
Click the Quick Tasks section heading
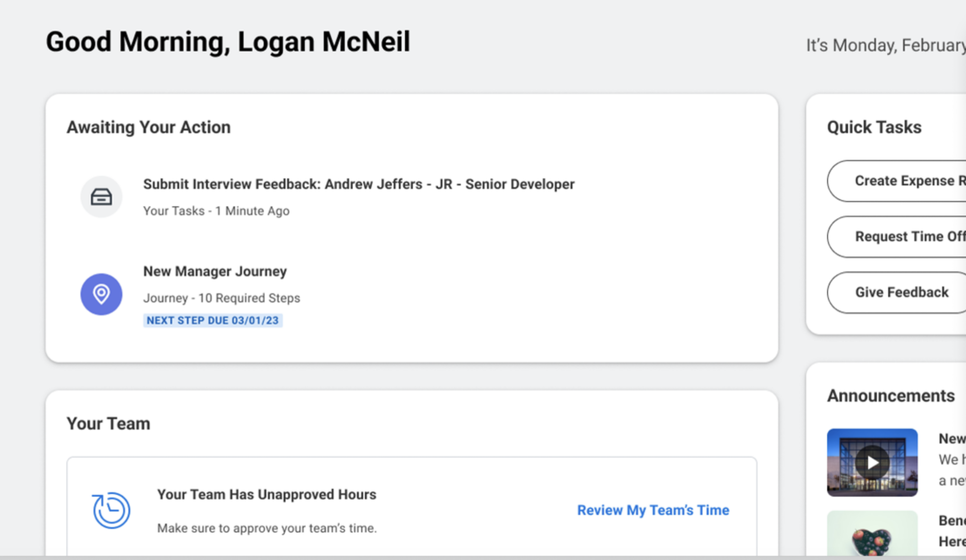[x=874, y=127]
